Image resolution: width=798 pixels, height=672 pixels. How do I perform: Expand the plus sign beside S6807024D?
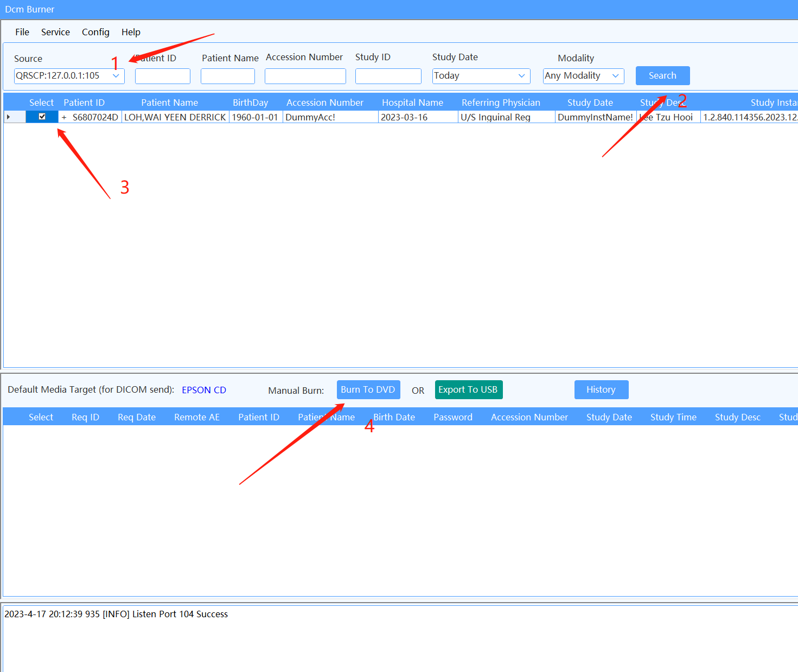(64, 117)
